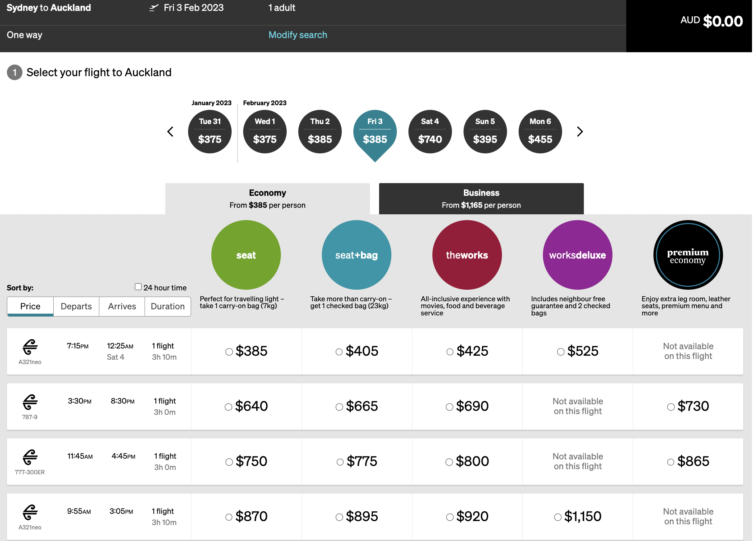756x541 pixels.
Task: Select $385 seat fare for 7:15PM flight
Action: [229, 352]
